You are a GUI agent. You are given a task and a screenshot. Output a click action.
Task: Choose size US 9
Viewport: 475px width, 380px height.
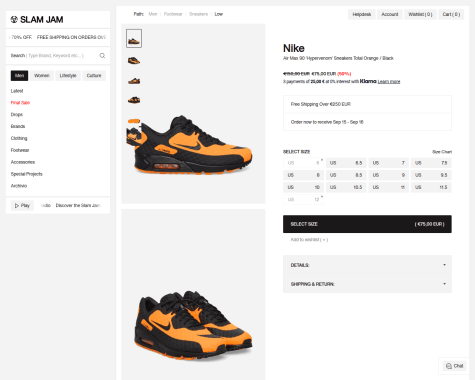coord(389,175)
